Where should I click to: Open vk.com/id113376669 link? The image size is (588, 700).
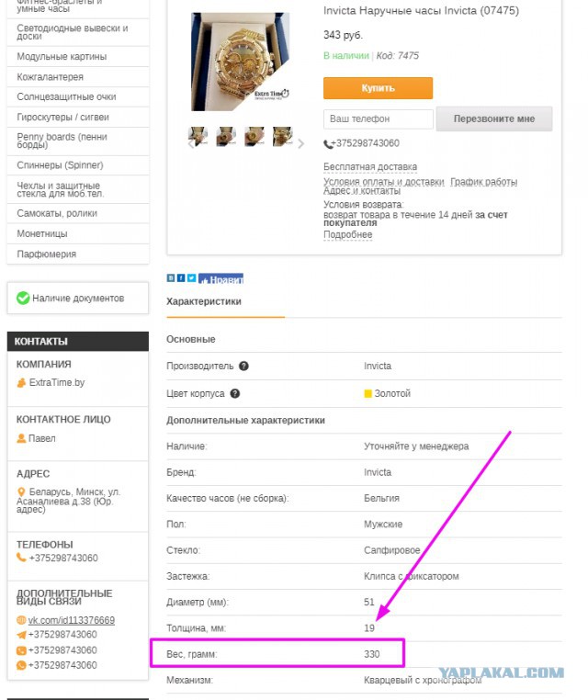pos(72,620)
